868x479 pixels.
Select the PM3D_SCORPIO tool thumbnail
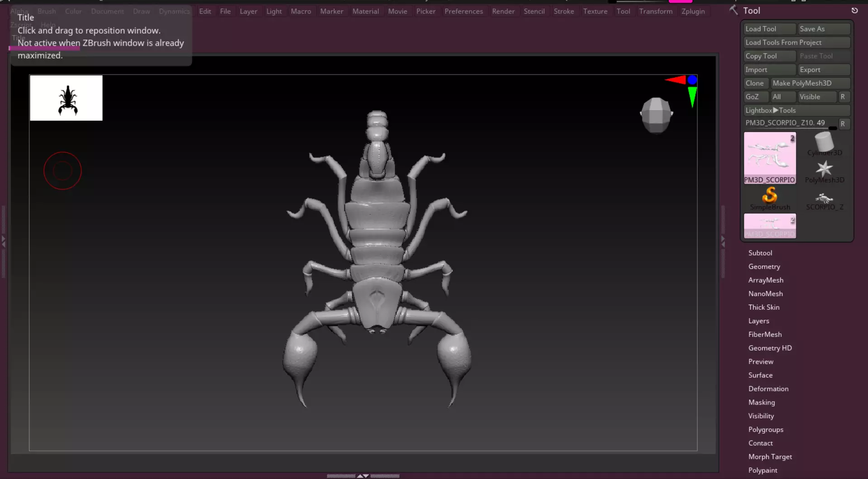[770, 158]
